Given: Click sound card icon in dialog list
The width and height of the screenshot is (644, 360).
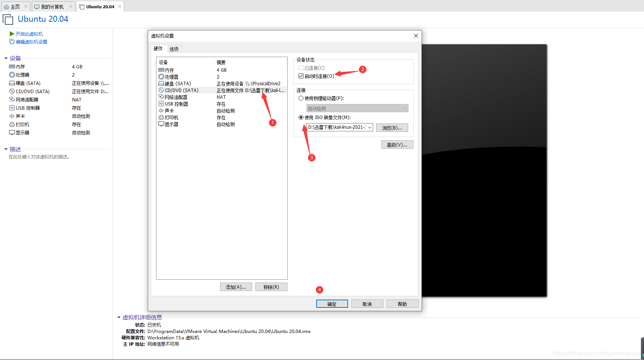Looking at the screenshot, I should tap(161, 110).
